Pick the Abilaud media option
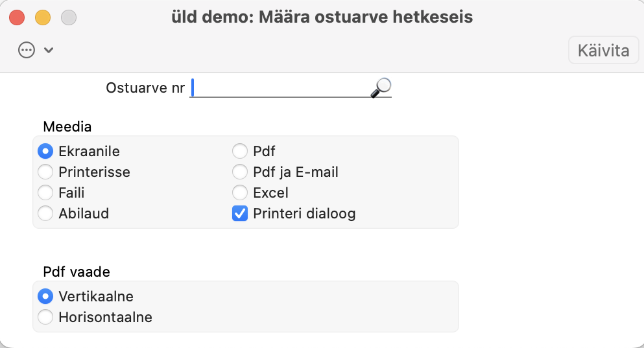This screenshot has width=644, height=348. coord(45,213)
